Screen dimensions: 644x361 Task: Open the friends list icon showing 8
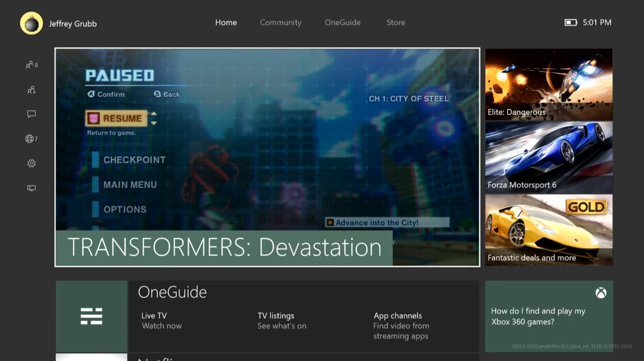pyautogui.click(x=31, y=65)
